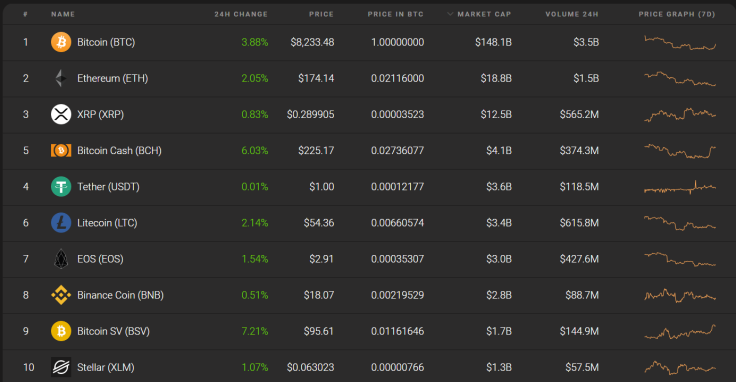Click the PRICE GRAPH (7D) column header

coord(677,14)
